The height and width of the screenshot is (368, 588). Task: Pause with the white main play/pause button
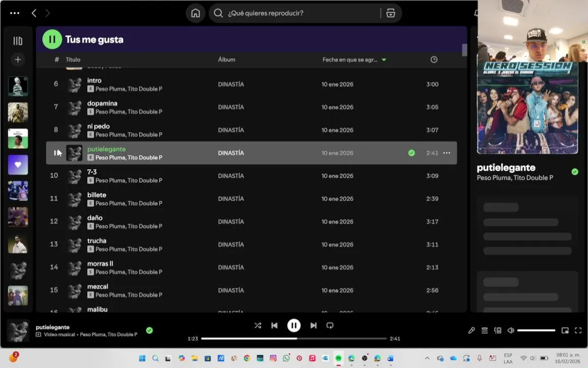(293, 326)
